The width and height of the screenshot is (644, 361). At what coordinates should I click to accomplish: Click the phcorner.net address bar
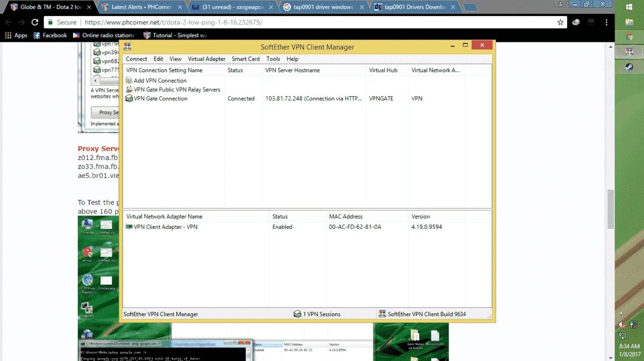306,23
